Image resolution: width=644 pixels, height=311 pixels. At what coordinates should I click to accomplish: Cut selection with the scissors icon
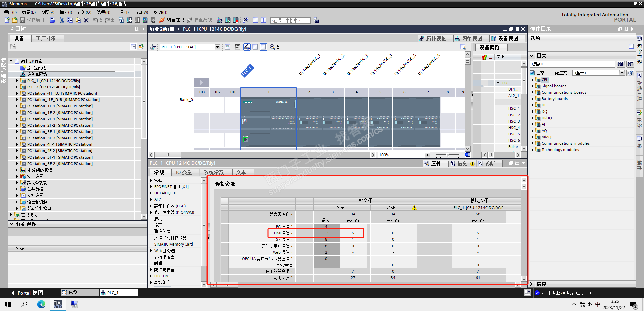pyautogui.click(x=62, y=20)
